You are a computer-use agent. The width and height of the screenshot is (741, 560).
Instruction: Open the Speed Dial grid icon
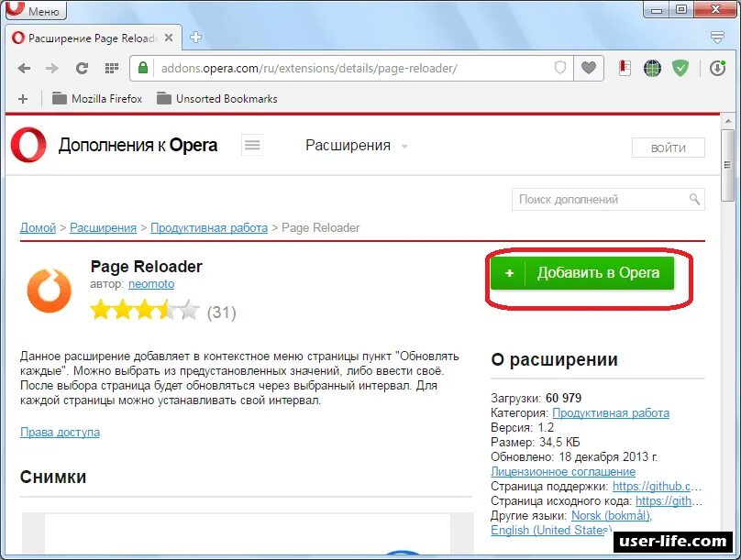[112, 69]
